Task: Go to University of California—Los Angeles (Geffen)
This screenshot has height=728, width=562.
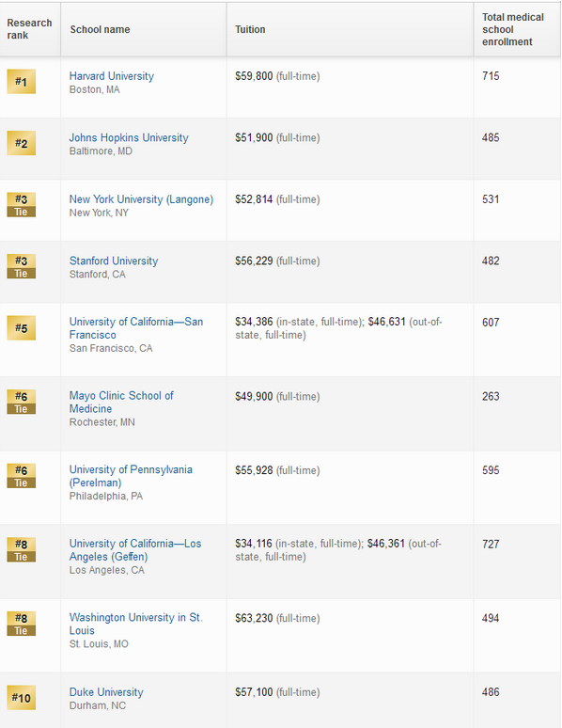Action: click(x=135, y=549)
